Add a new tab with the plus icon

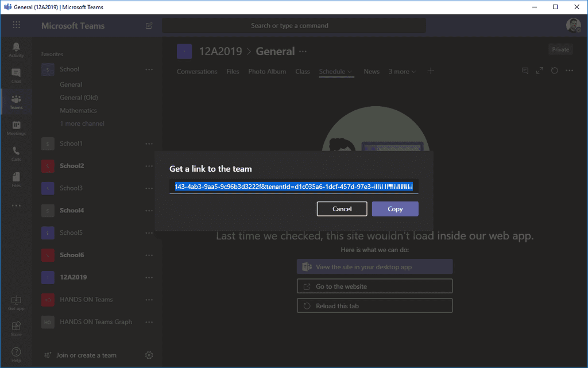click(x=431, y=71)
